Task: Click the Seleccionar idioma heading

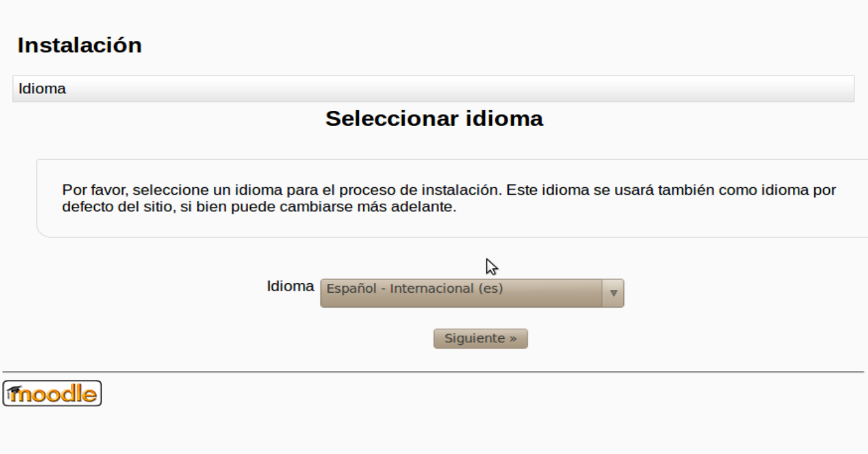Action: click(434, 118)
